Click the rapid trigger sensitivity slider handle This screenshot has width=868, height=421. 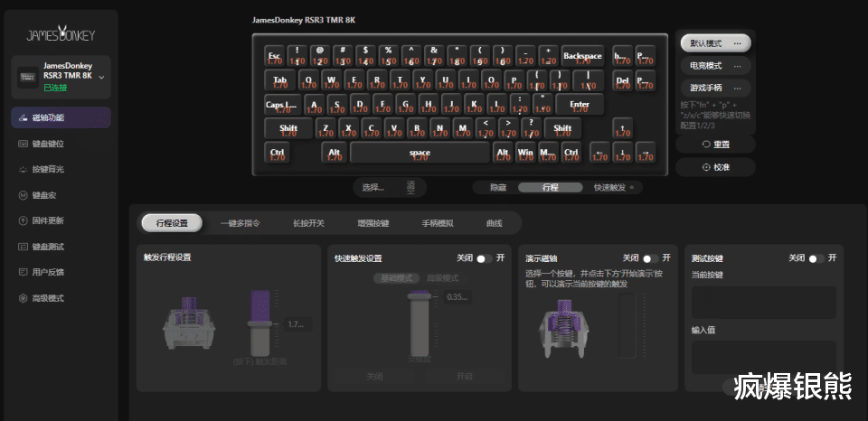tap(419, 296)
